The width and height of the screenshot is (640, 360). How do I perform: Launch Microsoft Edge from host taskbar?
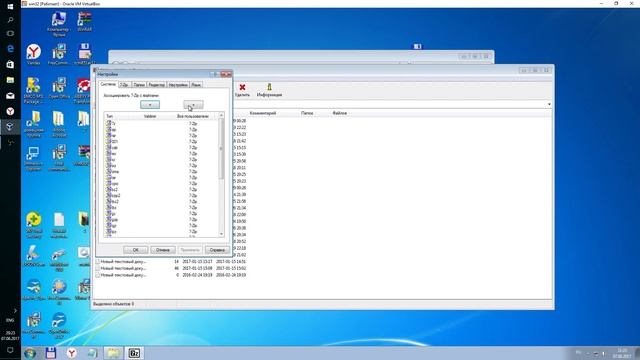10,49
